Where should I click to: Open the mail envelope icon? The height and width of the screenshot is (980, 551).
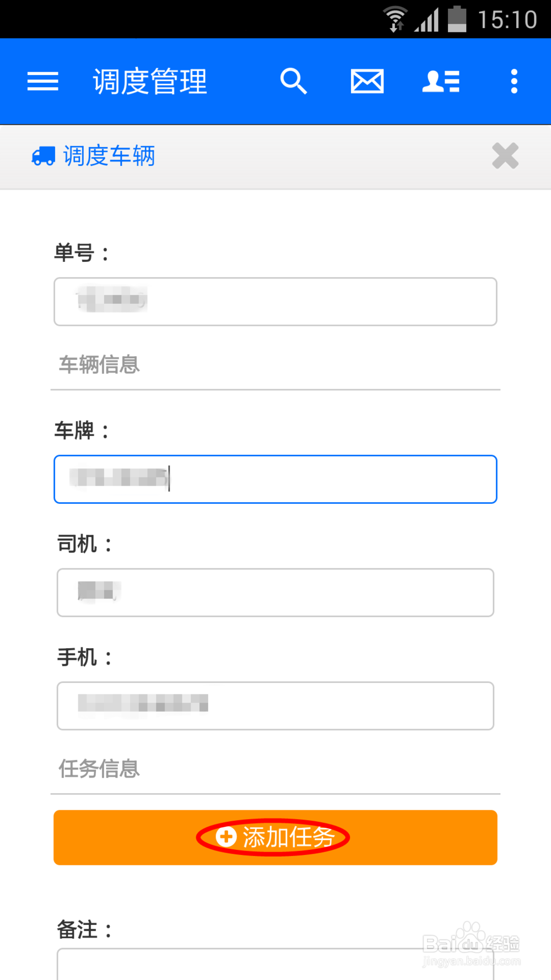(367, 82)
